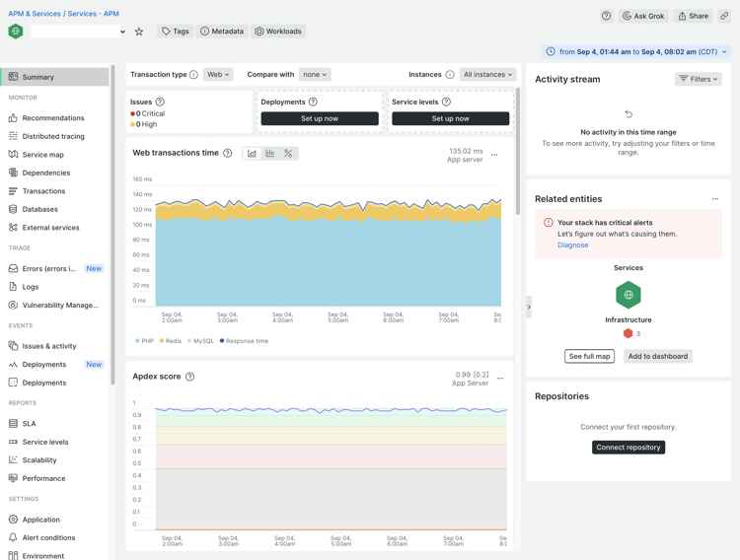Open the All instances dropdown
This screenshot has height=560, width=740.
pyautogui.click(x=487, y=75)
